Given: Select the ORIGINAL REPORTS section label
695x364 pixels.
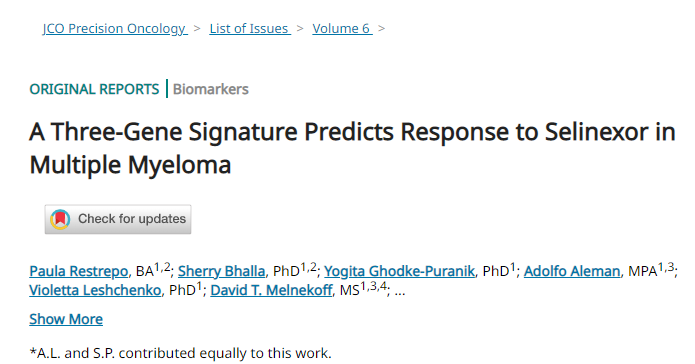Looking at the screenshot, I should [94, 89].
